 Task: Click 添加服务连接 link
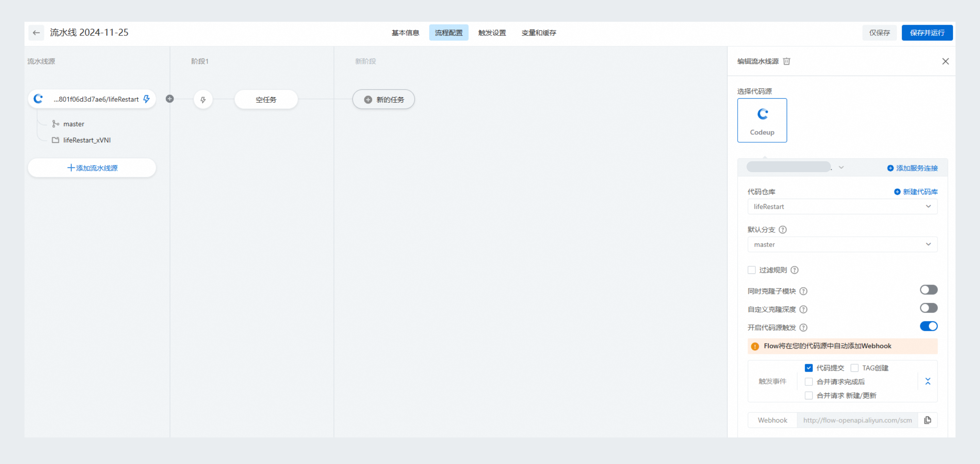(x=912, y=168)
